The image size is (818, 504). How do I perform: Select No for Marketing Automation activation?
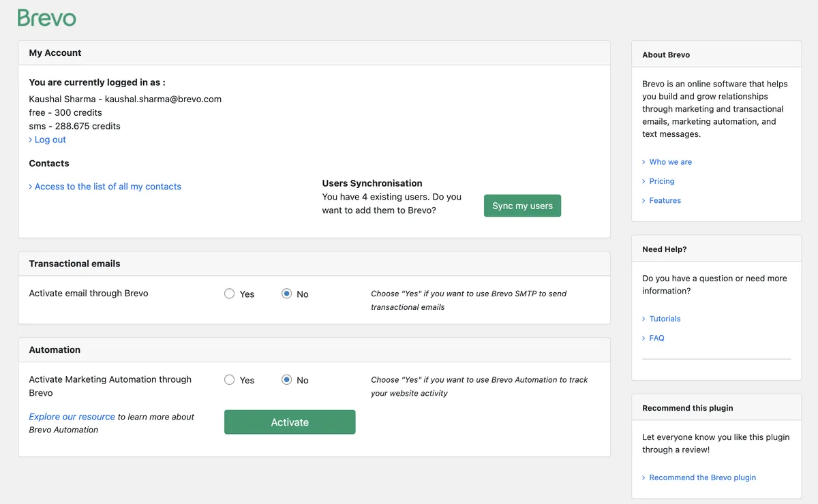[287, 380]
